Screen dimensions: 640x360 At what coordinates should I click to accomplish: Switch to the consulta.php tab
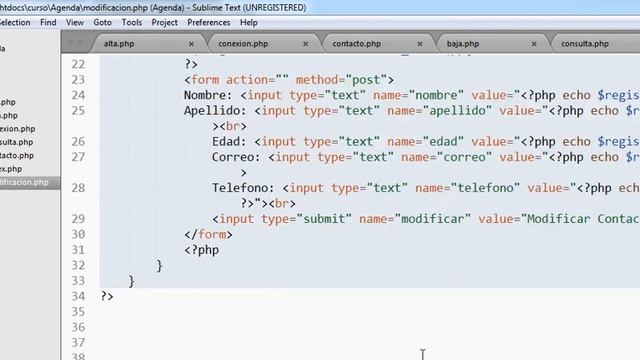(585, 44)
